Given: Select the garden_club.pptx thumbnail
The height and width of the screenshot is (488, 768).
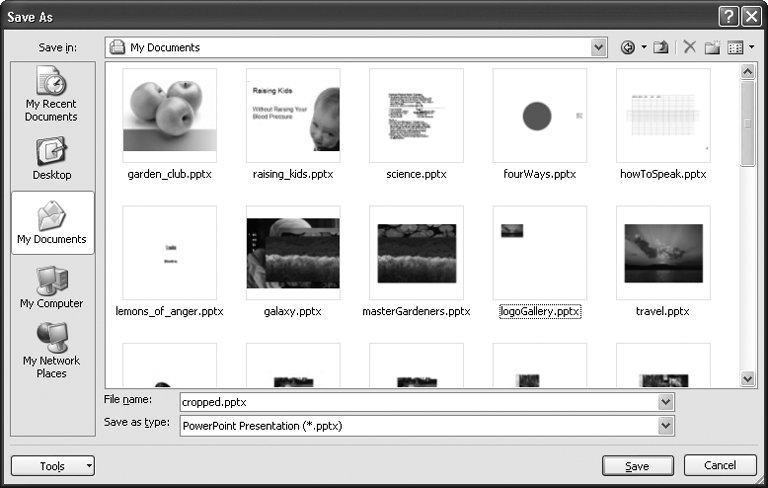Looking at the screenshot, I should tap(170, 115).
